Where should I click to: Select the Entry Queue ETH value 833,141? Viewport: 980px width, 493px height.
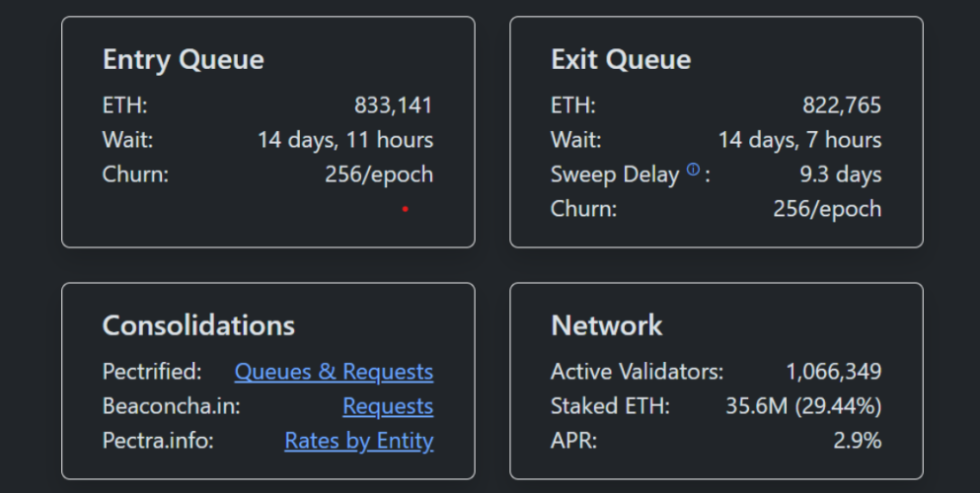pos(393,106)
